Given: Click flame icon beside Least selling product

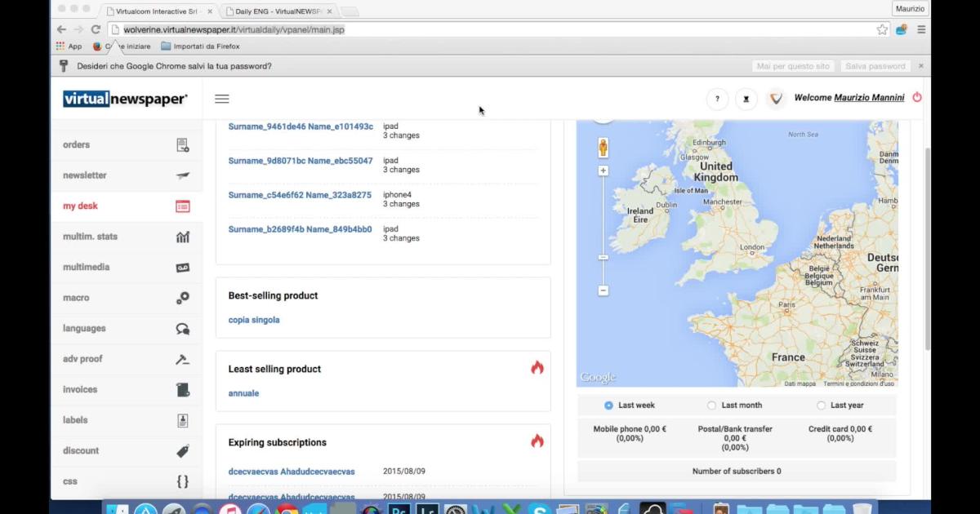Looking at the screenshot, I should point(537,368).
